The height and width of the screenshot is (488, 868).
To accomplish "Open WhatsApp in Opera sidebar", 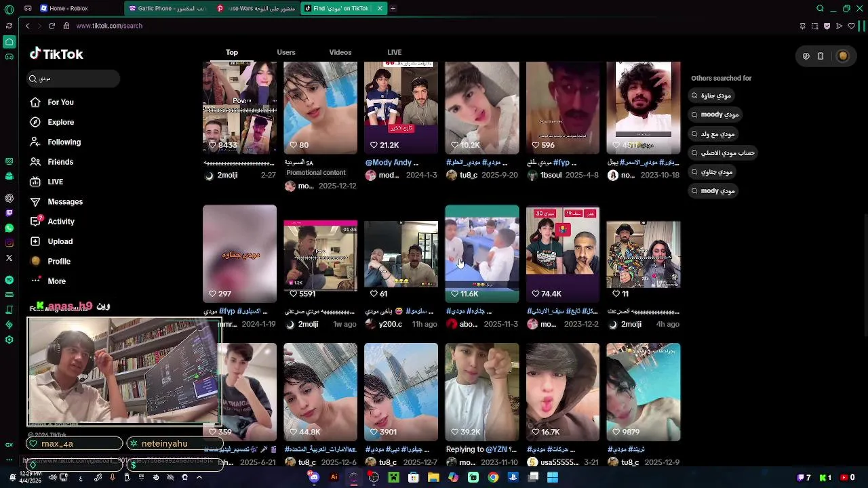I will pyautogui.click(x=9, y=228).
